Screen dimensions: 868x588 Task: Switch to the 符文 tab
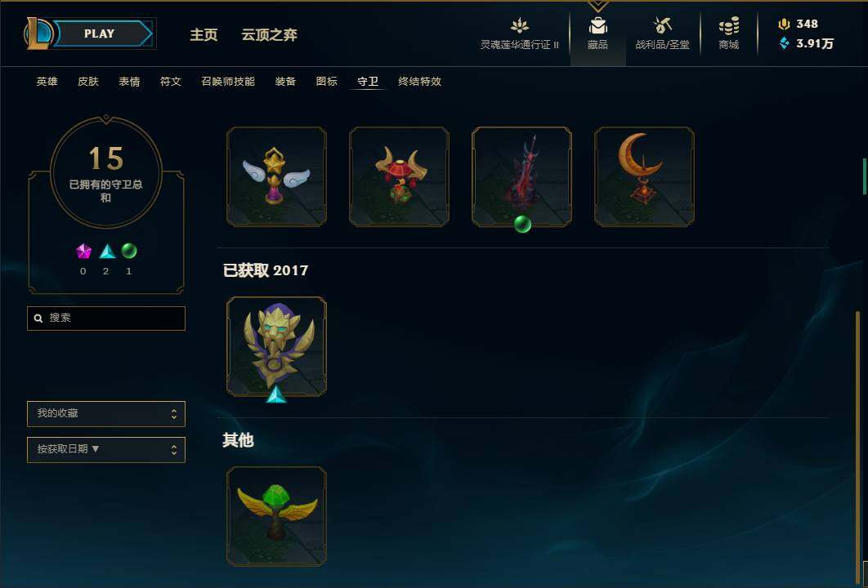pyautogui.click(x=171, y=82)
